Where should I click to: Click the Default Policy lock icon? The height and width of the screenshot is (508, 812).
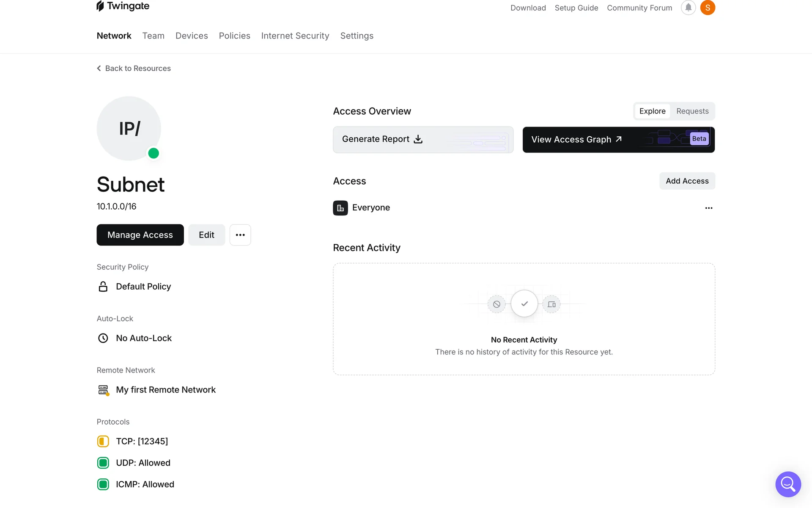point(103,287)
